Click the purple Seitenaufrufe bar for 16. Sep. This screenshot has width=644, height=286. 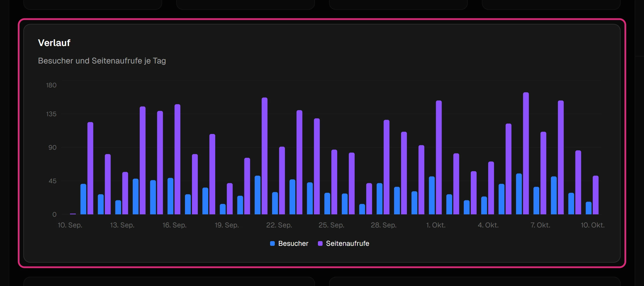tap(177, 159)
